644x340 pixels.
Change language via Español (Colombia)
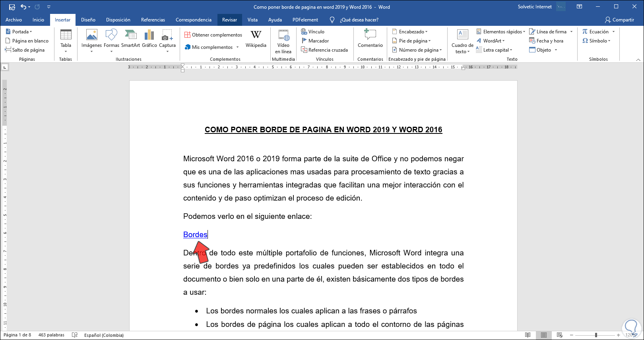pyautogui.click(x=104, y=335)
